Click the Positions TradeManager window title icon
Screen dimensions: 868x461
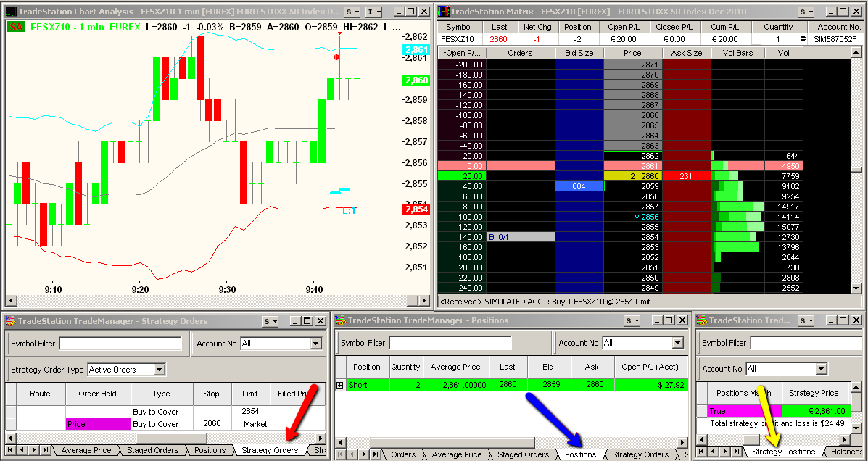click(x=340, y=320)
